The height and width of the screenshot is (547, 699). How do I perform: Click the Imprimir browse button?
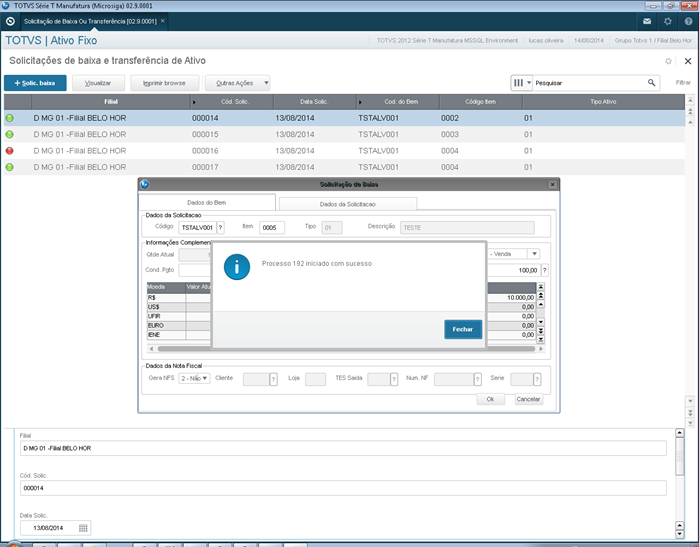164,83
